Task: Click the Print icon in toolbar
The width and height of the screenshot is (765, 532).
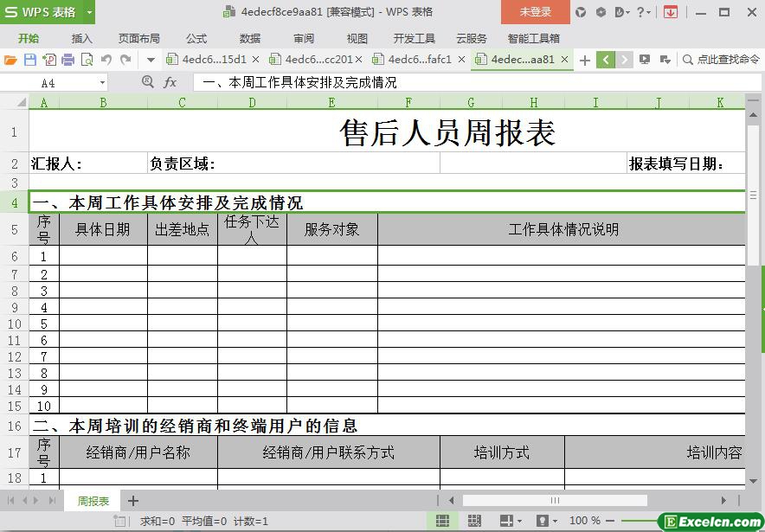Action: pyautogui.click(x=67, y=60)
